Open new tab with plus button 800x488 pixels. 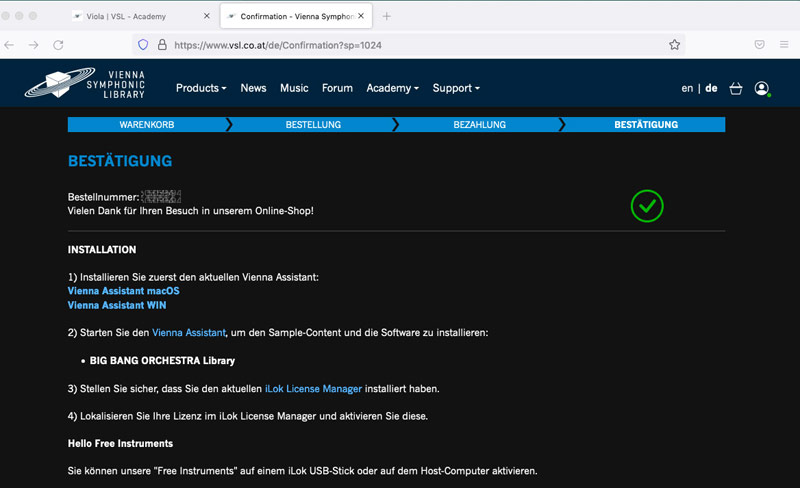tap(387, 16)
